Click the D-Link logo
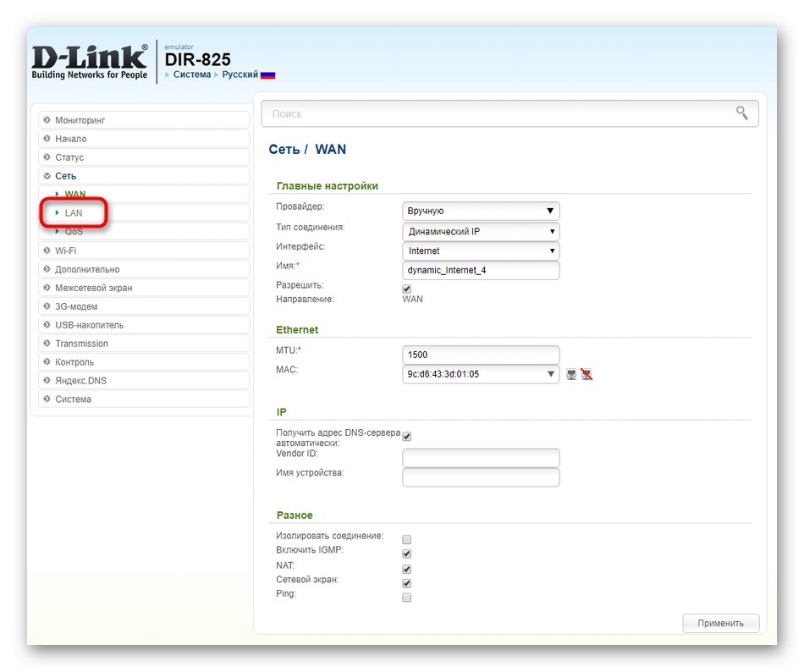 coord(90,62)
